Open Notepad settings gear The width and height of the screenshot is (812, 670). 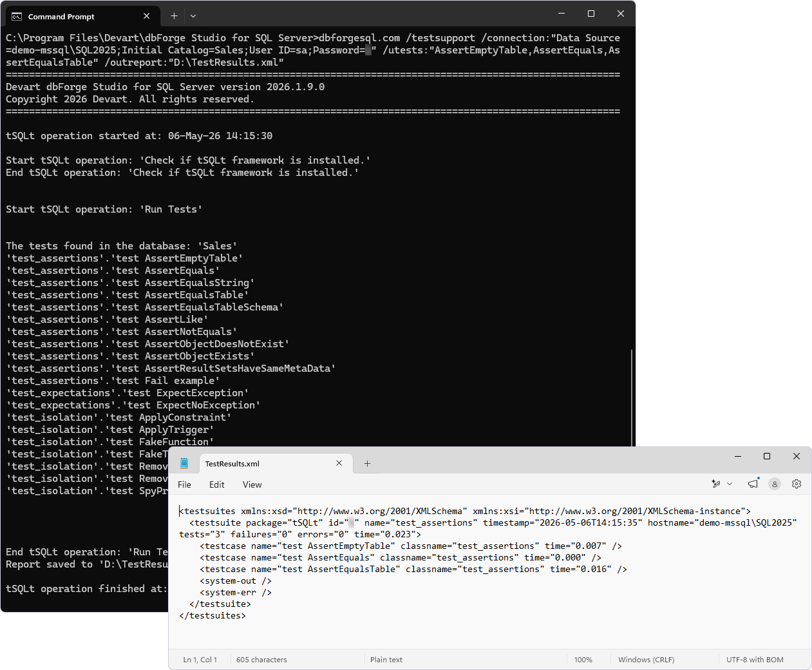[797, 484]
